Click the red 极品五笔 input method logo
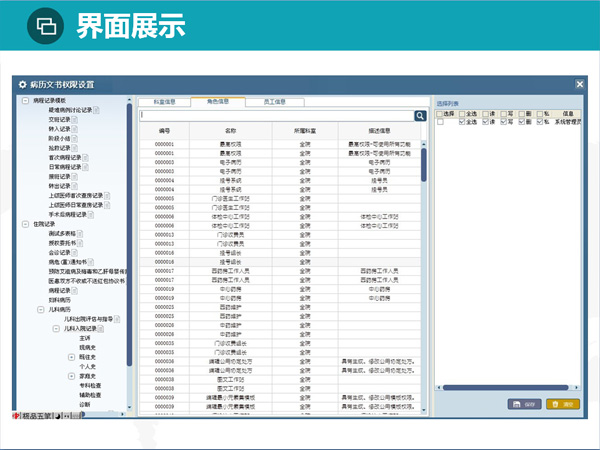This screenshot has width=600, height=450. (16, 416)
